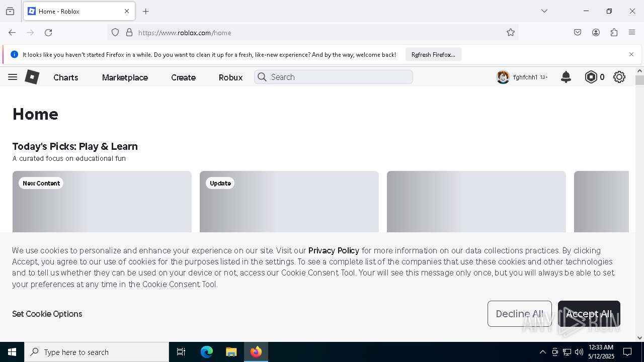This screenshot has width=644, height=362.
Task: Click the Roblox logo icon
Action: [x=32, y=77]
